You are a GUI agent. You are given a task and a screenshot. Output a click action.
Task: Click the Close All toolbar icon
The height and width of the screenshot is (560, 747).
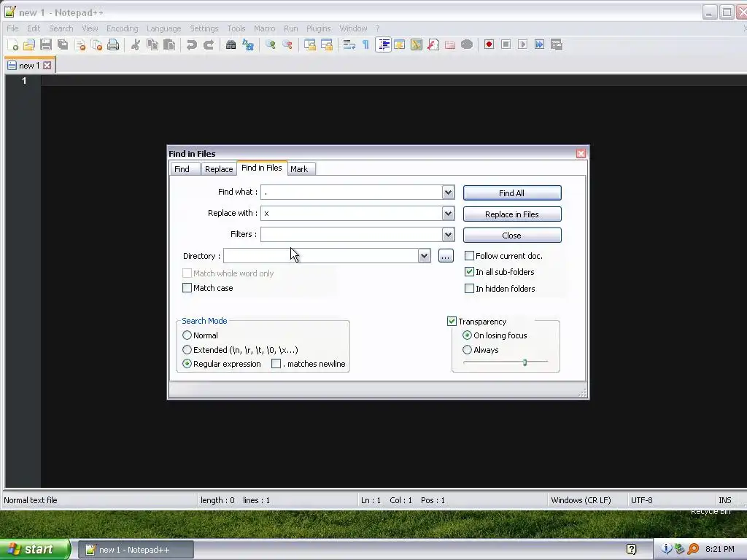tap(97, 44)
